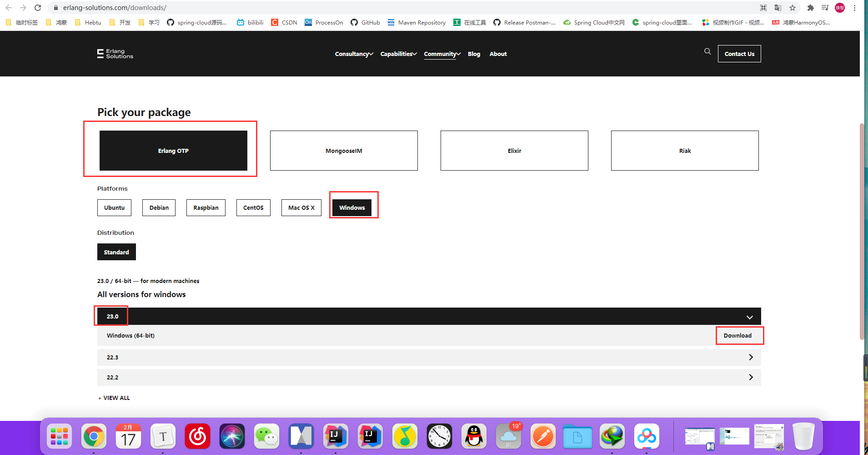Choose the CentOS platform

coord(253,207)
